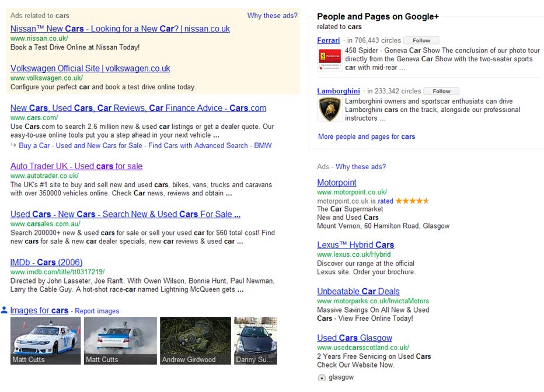Image resolution: width=544 pixels, height=392 pixels.
Task: Follow the Lamborghini Google+ page
Action: pyautogui.click(x=441, y=91)
